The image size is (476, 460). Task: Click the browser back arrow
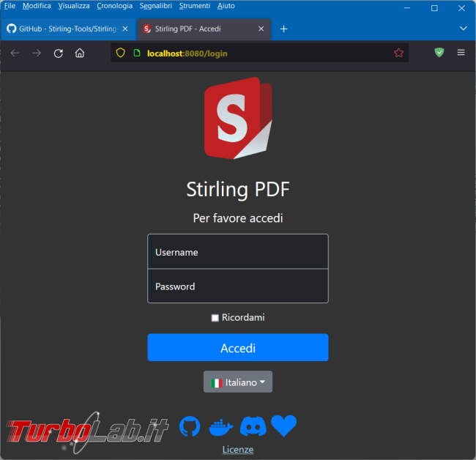tap(15, 53)
